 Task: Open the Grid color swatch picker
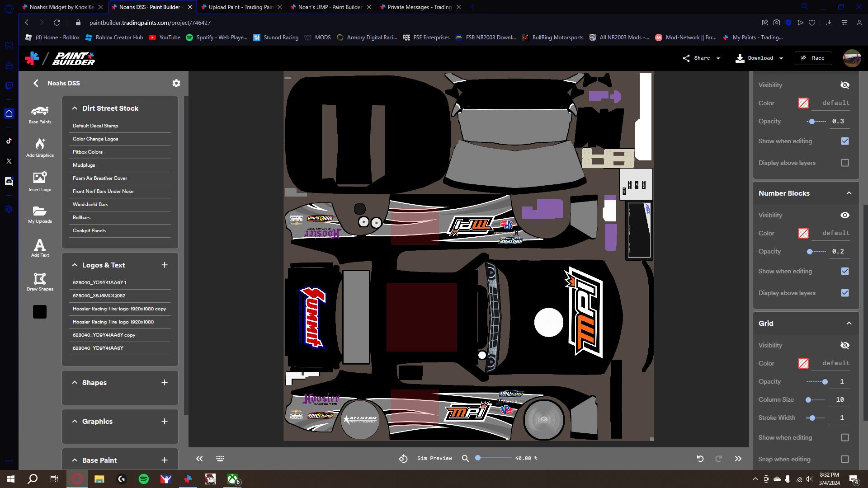803,363
